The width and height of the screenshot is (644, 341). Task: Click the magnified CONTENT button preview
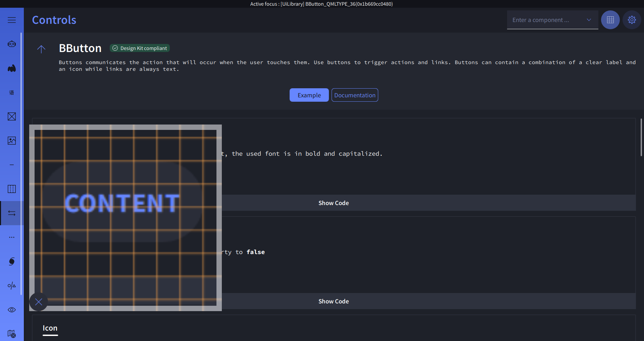pos(122,203)
